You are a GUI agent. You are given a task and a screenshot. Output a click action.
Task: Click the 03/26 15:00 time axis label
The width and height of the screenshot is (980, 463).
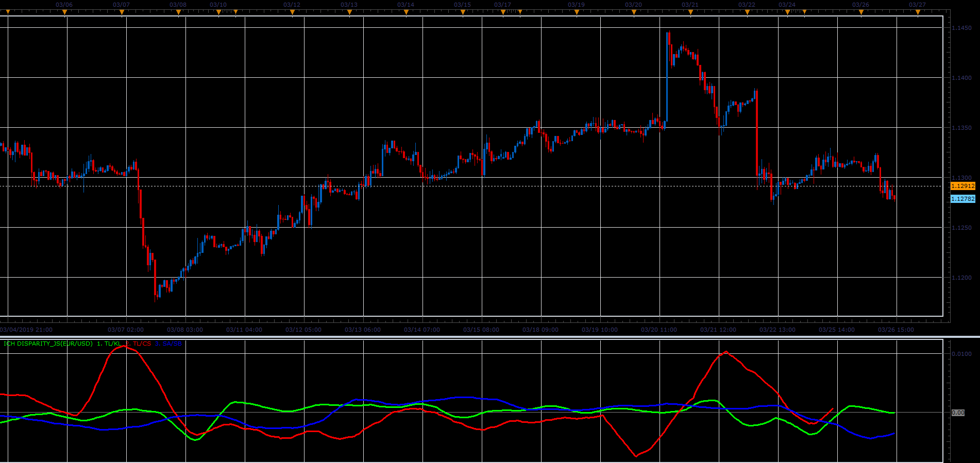pyautogui.click(x=896, y=330)
